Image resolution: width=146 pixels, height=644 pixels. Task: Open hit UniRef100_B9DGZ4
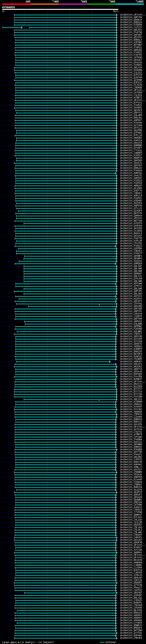click(x=131, y=22)
